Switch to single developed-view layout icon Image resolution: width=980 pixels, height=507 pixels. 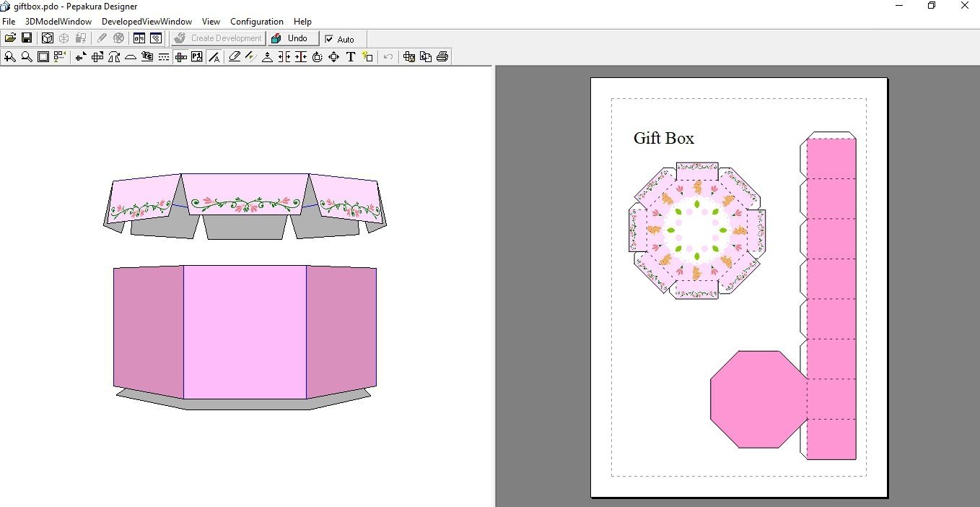pyautogui.click(x=156, y=38)
